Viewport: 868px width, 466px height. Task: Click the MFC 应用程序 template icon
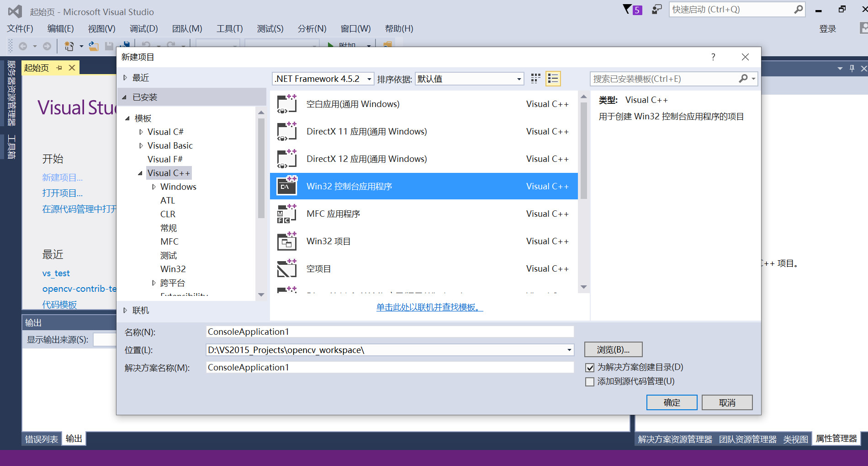[286, 214]
